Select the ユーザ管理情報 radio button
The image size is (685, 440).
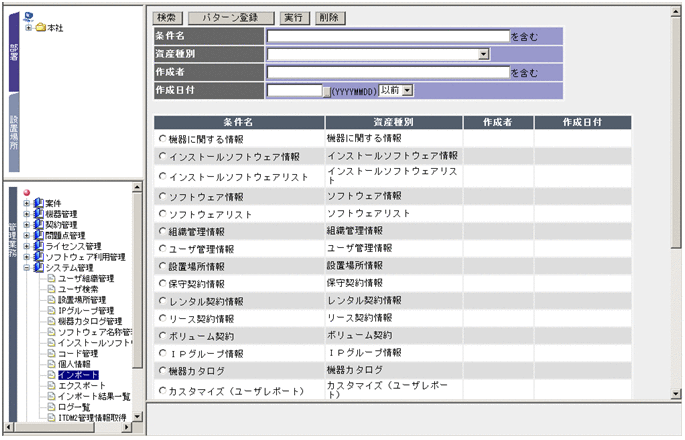point(163,249)
